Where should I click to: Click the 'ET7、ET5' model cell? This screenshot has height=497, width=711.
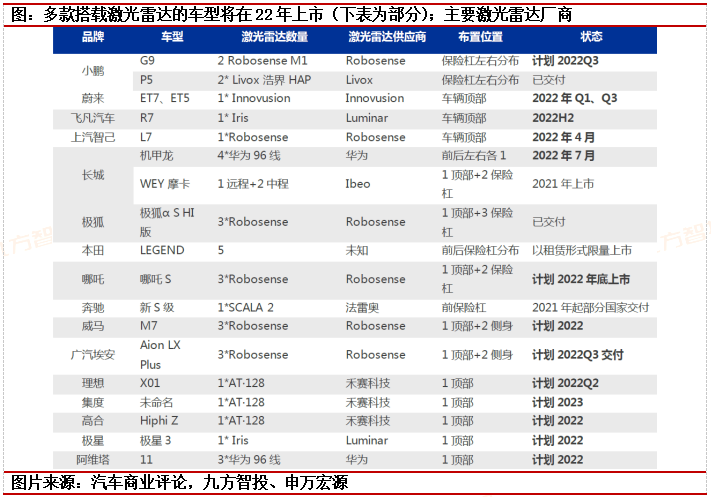point(165,98)
